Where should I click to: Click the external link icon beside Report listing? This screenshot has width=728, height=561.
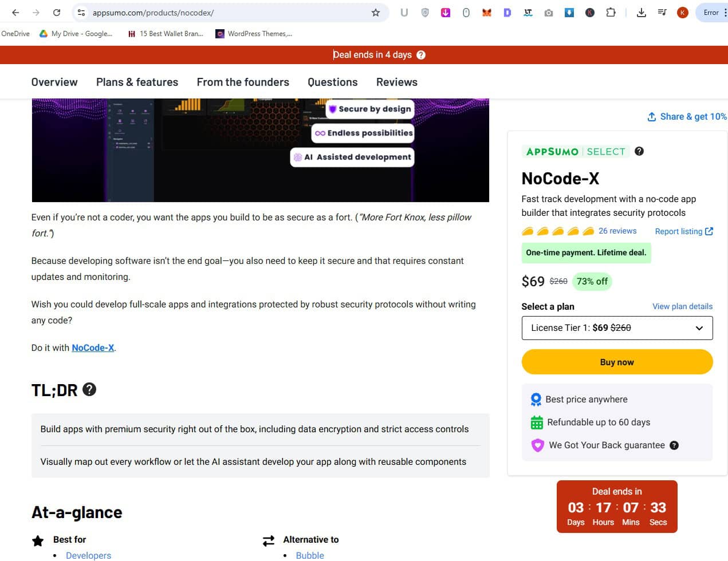pos(709,231)
